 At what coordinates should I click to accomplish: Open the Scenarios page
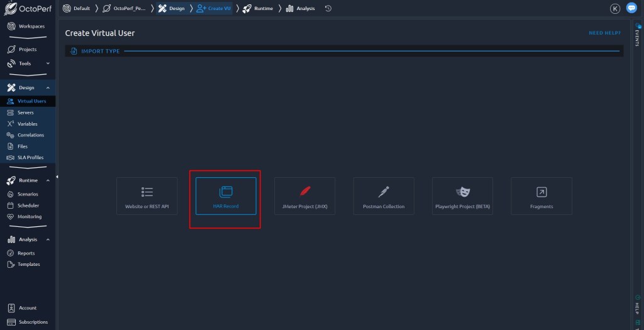(28, 194)
